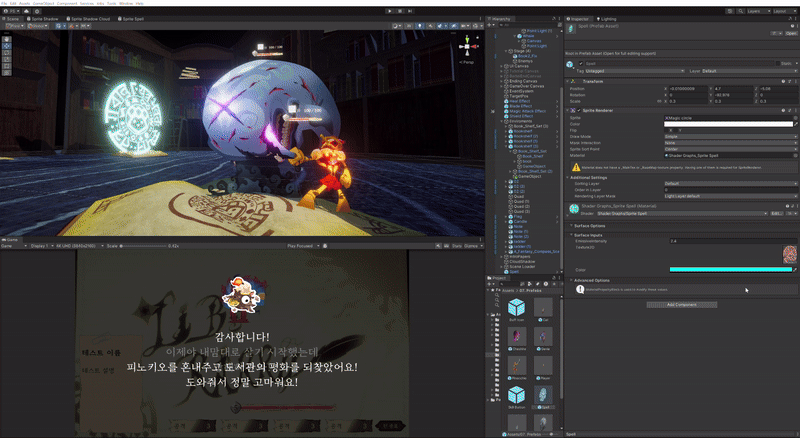Click the Step button in the top toolbar
This screenshot has width=800, height=438.
pos(410,11)
